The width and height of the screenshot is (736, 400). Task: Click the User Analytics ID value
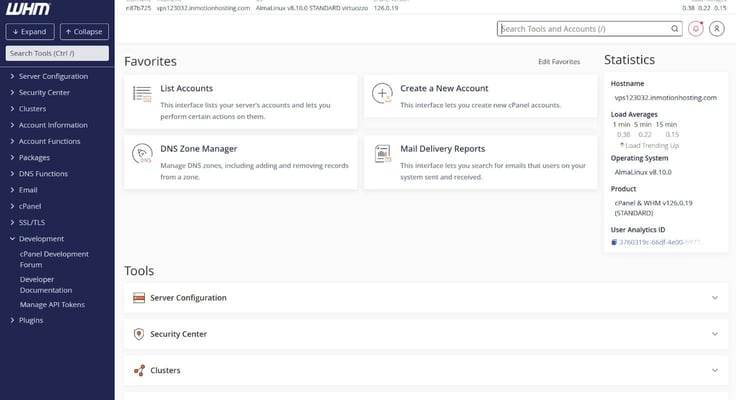point(660,242)
